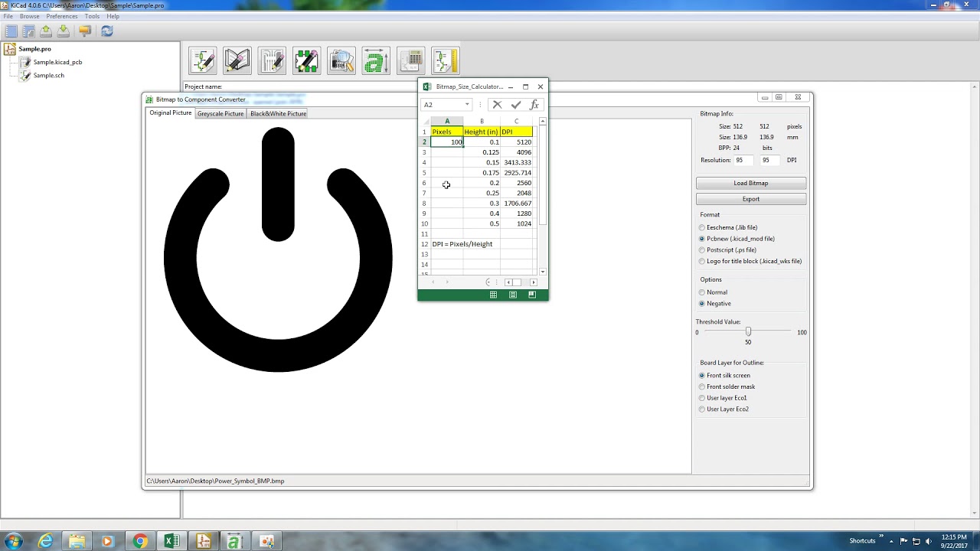Launch the GerbView Gerber viewer icon
980x551 pixels.
(x=341, y=60)
